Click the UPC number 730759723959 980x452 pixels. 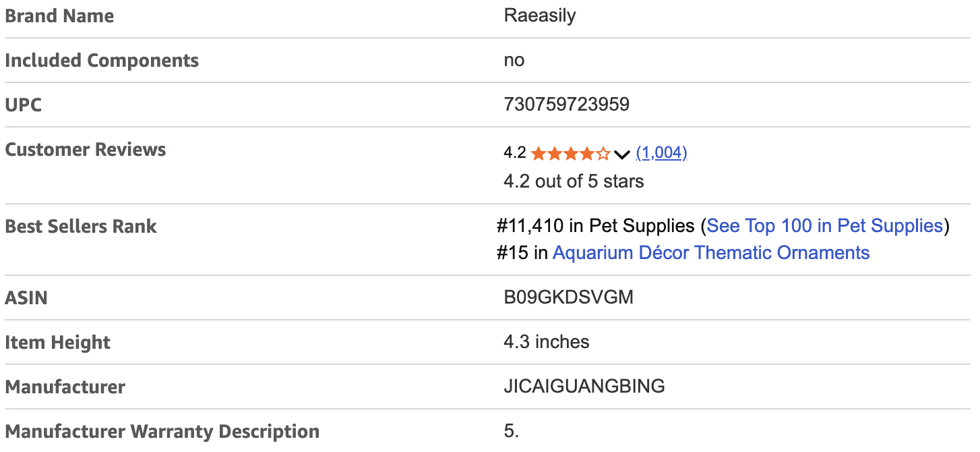[x=566, y=105]
